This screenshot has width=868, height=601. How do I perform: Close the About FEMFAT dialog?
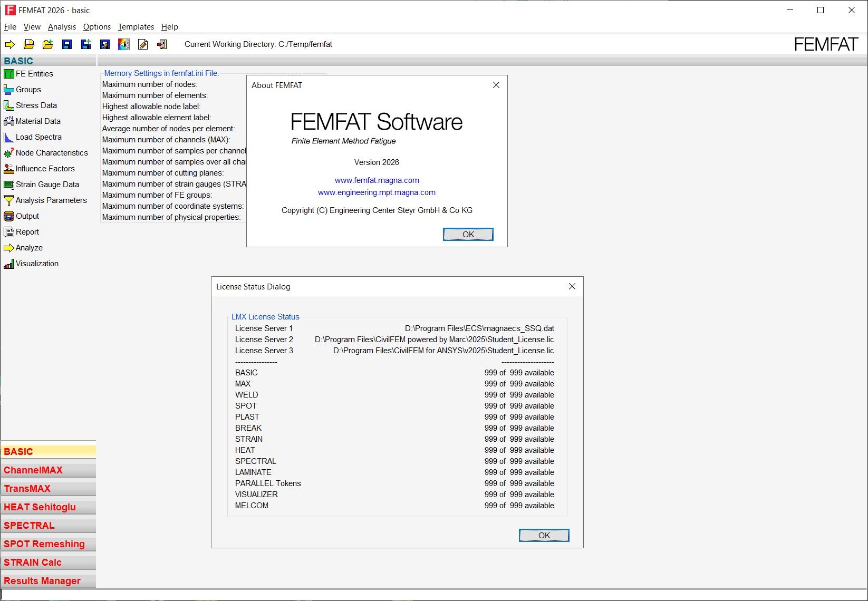point(496,85)
